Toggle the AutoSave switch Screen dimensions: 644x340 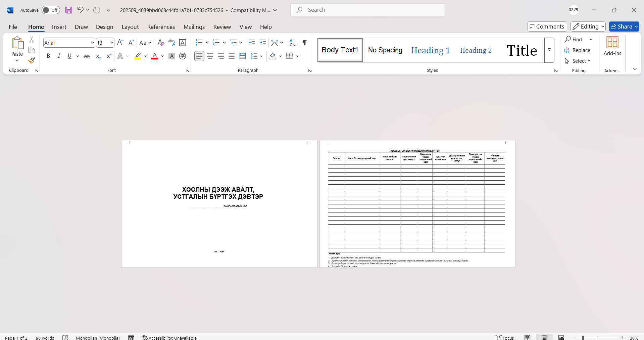[x=51, y=10]
